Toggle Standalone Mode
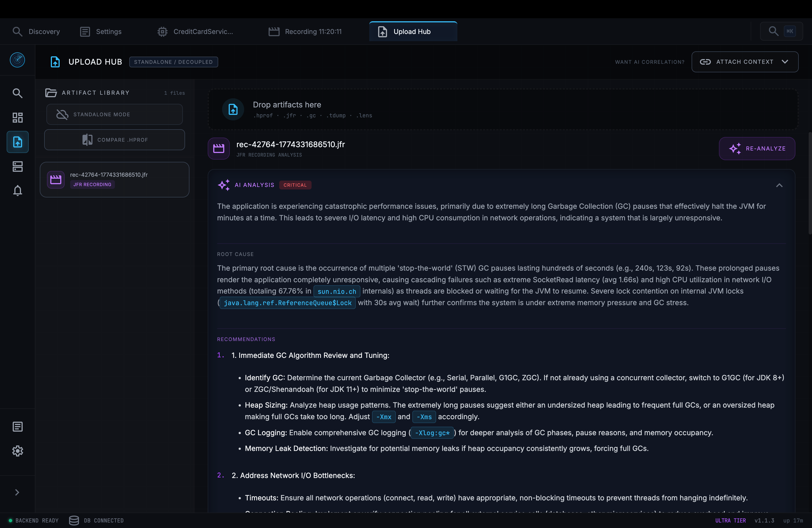 114,114
